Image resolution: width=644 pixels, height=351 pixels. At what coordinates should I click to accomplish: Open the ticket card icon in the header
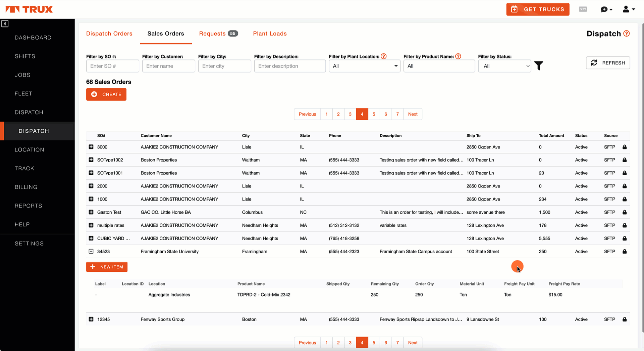[583, 9]
